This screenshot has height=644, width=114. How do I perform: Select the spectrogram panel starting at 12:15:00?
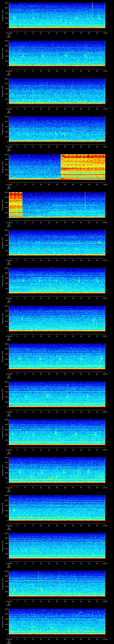(57, 54)
